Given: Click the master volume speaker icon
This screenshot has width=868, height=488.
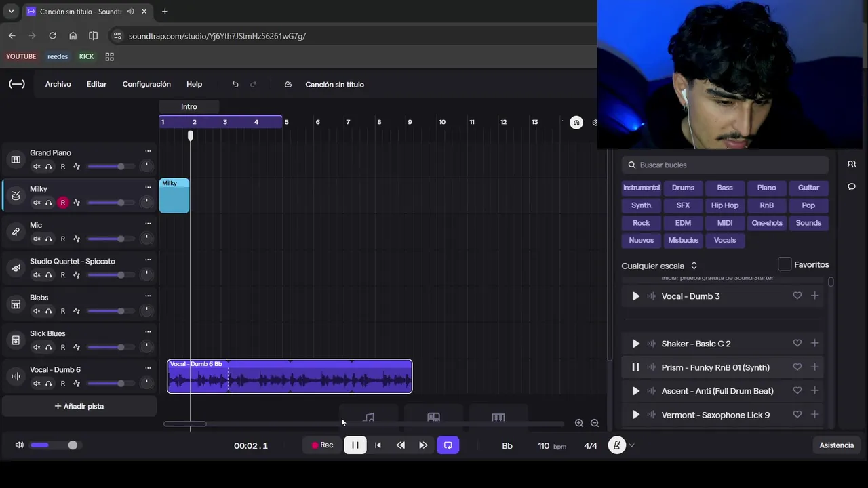Looking at the screenshot, I should 19,445.
